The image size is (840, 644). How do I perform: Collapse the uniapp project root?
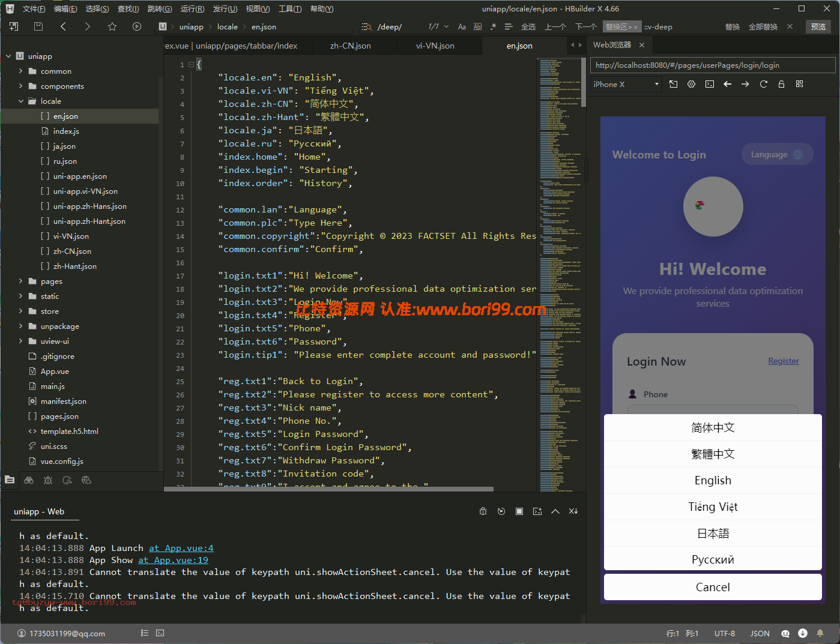(8, 56)
